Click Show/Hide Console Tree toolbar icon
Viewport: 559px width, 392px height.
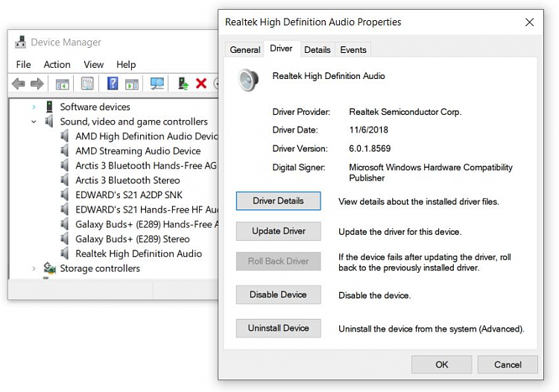63,84
